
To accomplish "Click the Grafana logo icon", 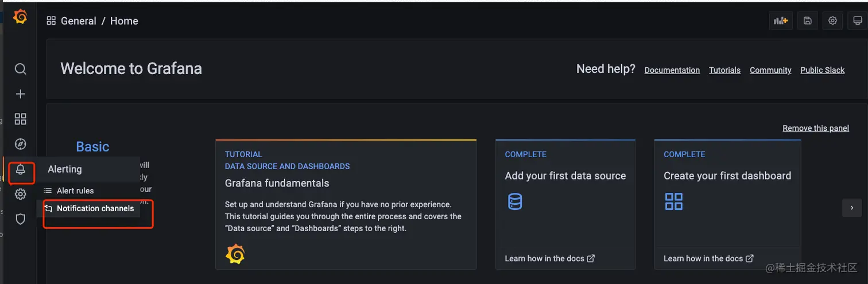I will (20, 18).
